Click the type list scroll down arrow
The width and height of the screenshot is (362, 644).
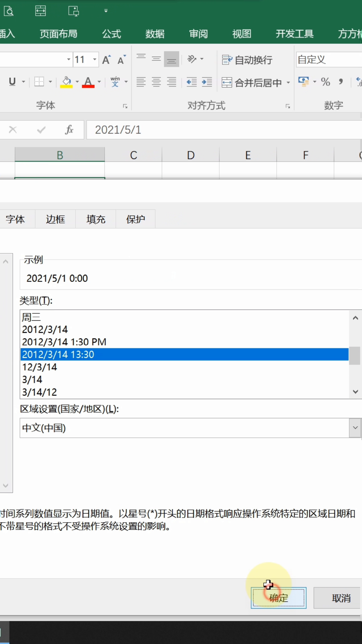click(355, 391)
